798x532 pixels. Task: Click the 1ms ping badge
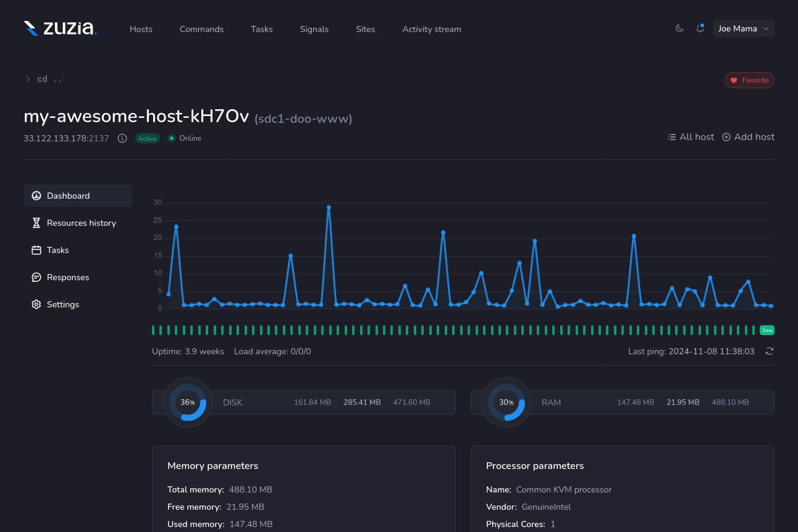(767, 330)
